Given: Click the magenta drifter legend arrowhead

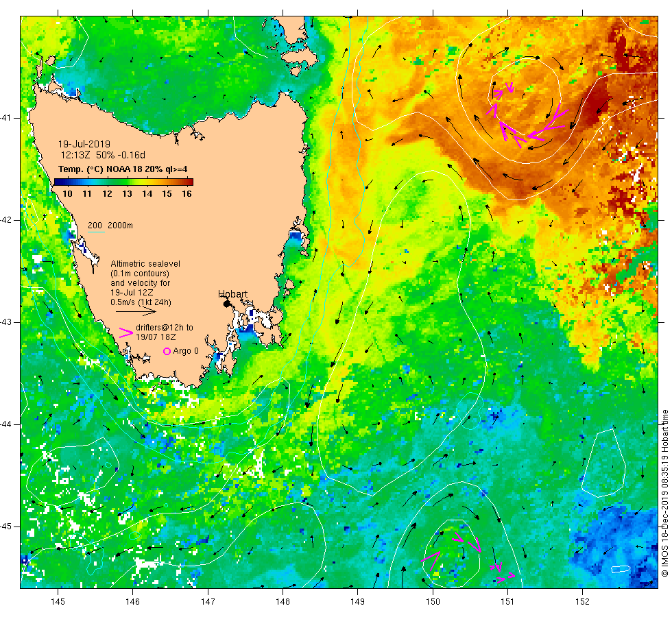Looking at the screenshot, I should pos(126,333).
